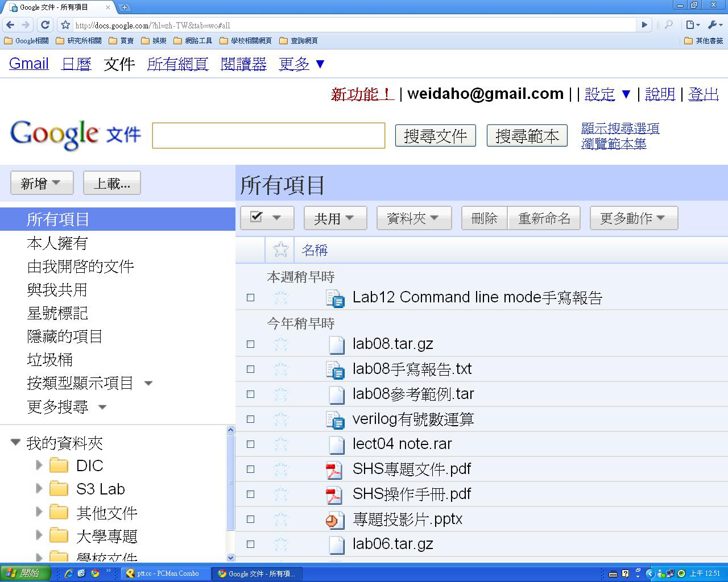Star the lab08.tar.gz file
The image size is (728, 582).
pyautogui.click(x=280, y=344)
